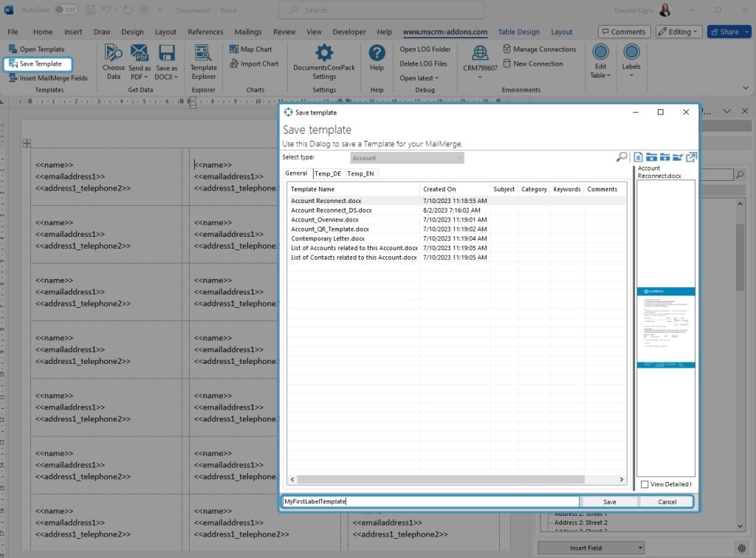Switch to the Temp_EN tab

(x=360, y=173)
